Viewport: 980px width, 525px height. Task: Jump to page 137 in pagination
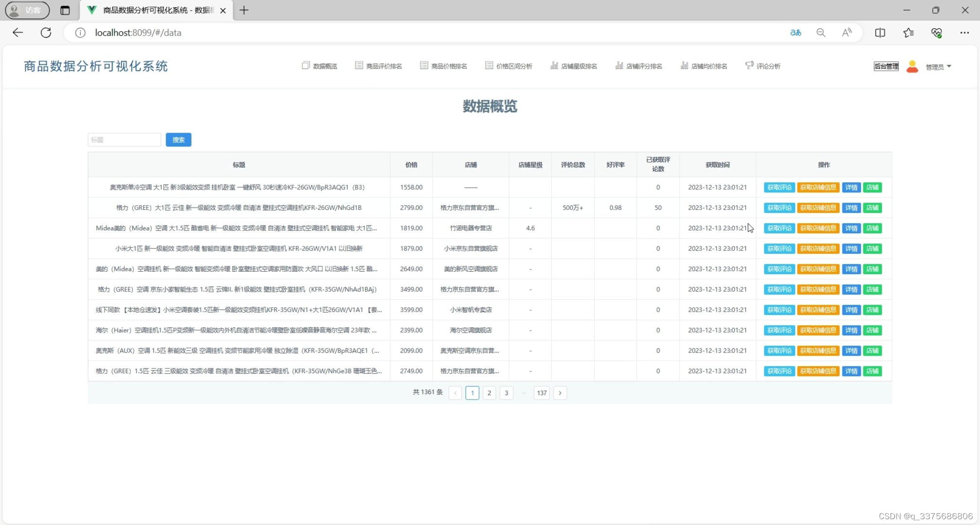(542, 393)
